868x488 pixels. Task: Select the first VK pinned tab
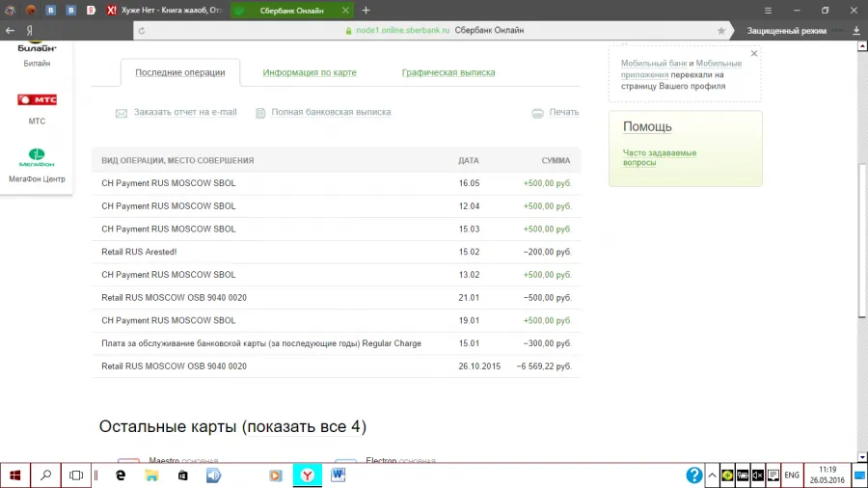51,10
